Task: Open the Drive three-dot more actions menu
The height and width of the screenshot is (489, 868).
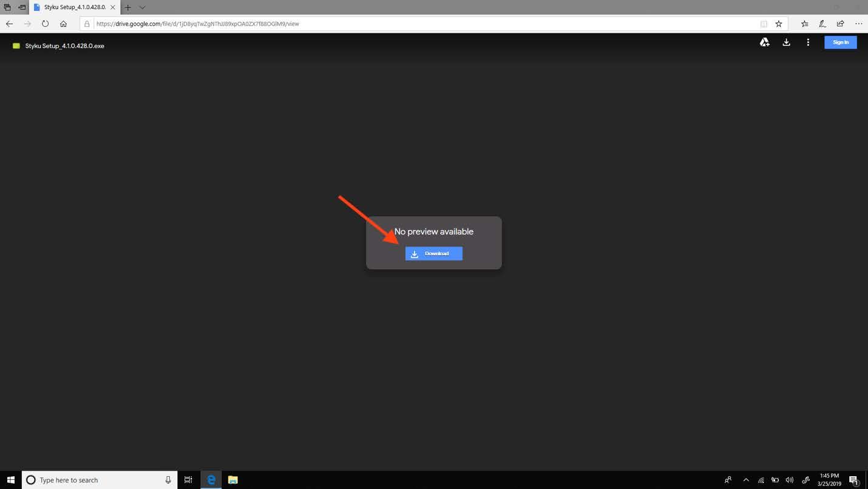Action: (808, 43)
